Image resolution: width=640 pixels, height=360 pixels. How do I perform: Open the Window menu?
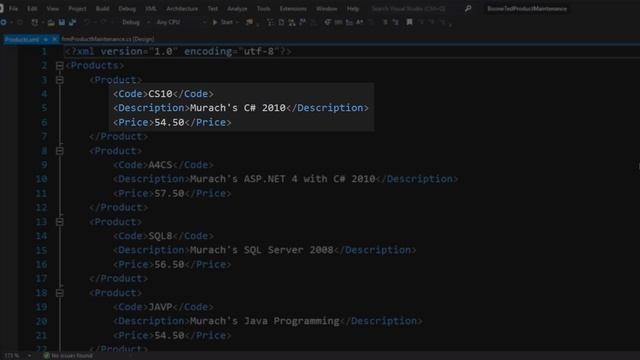[x=327, y=9]
